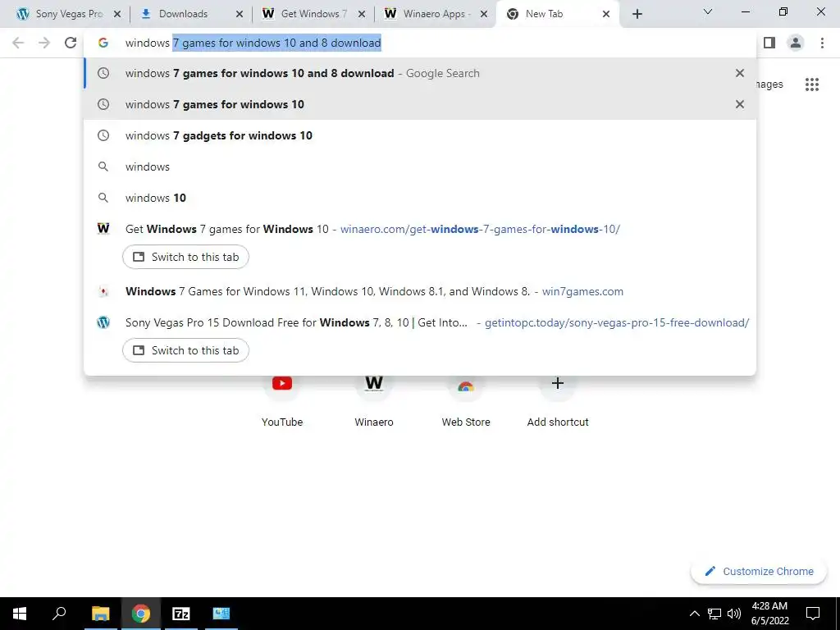This screenshot has height=630, width=840.
Task: Choose the 'windows 7 games for windows 10' suggestion
Action: [420, 104]
